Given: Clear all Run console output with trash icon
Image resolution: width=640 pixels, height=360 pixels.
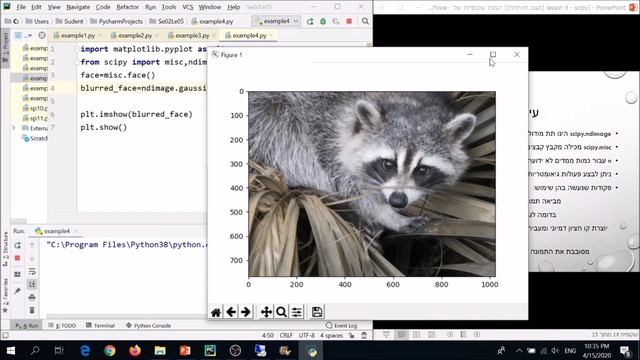Looking at the screenshot, I should [32, 310].
